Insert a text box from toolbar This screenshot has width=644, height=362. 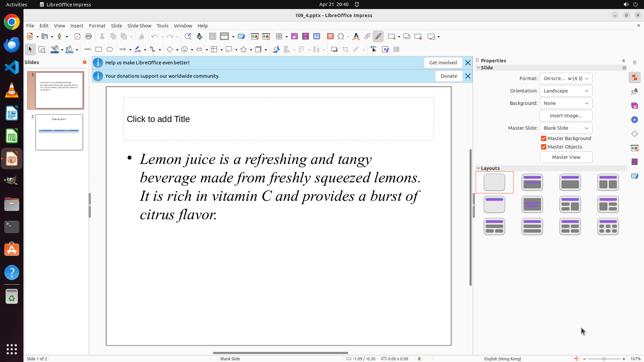coord(330,37)
